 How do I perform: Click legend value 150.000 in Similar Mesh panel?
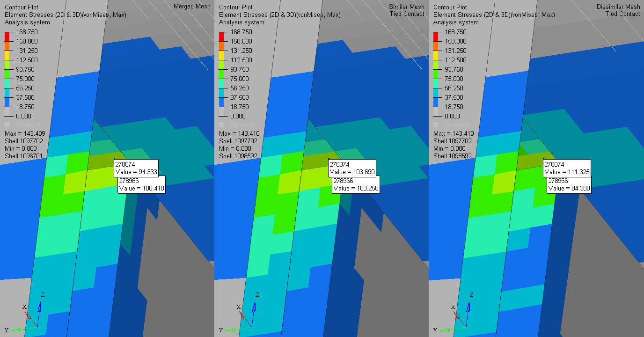pos(241,41)
